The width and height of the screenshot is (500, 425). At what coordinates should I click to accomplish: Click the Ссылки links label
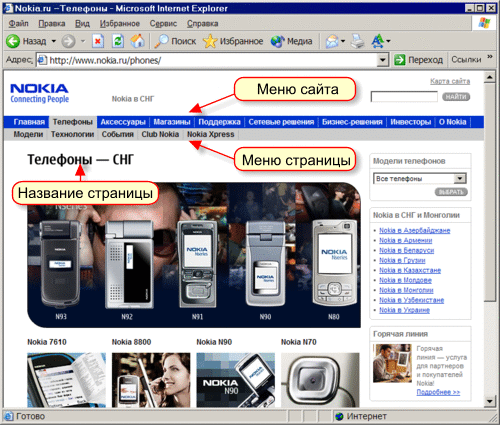coord(466,60)
